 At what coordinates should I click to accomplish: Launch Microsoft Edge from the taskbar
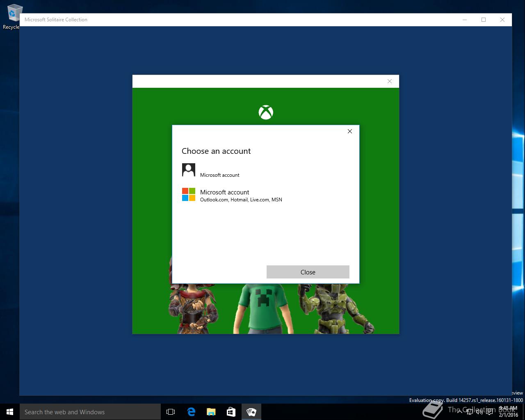click(191, 412)
